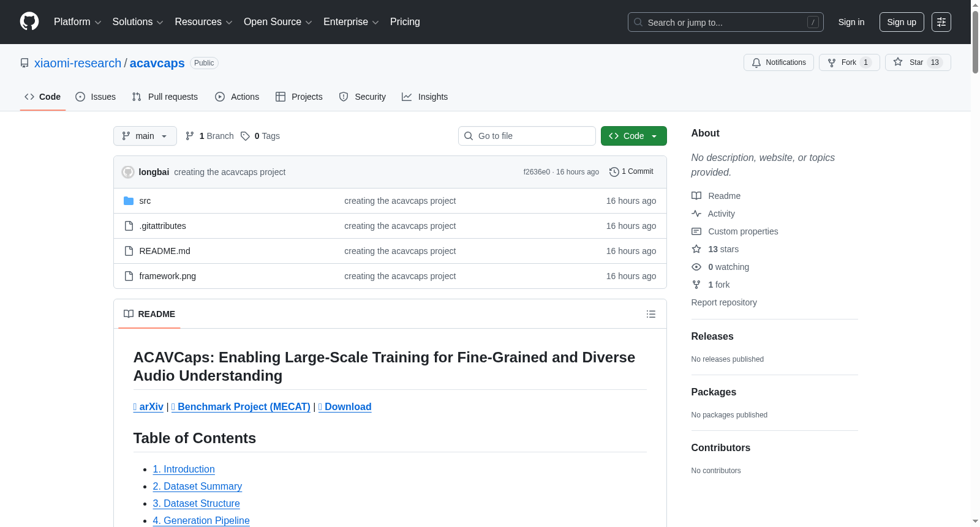Screen dimensions: 980x527
Task: Jump to 3. Dataset Structure section
Action: pos(197,504)
